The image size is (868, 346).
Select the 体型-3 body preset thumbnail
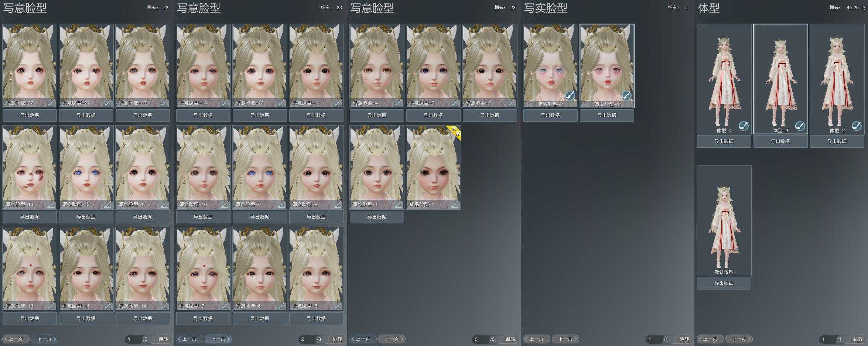point(780,78)
